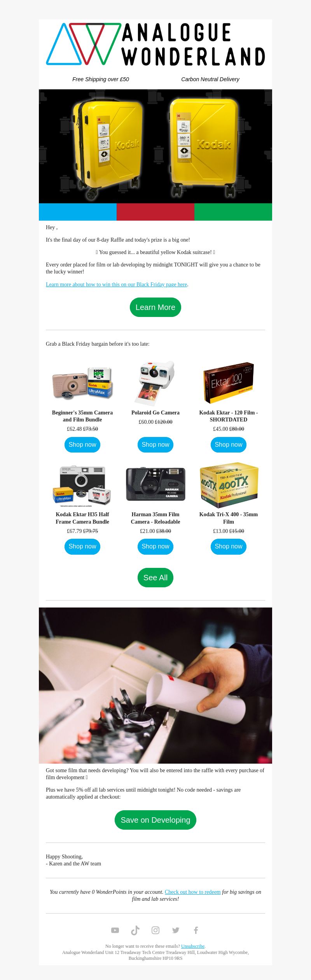Click the See All button

[155, 578]
